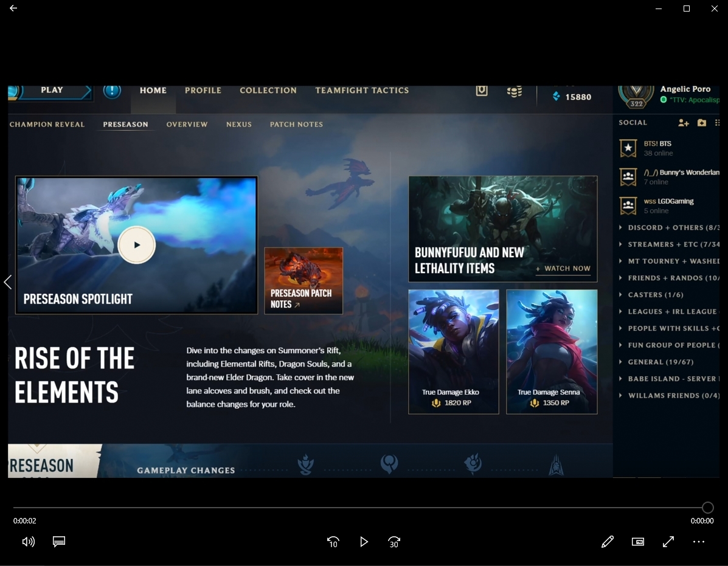
Task: Go back with the top-left arrow
Action: coord(13,8)
